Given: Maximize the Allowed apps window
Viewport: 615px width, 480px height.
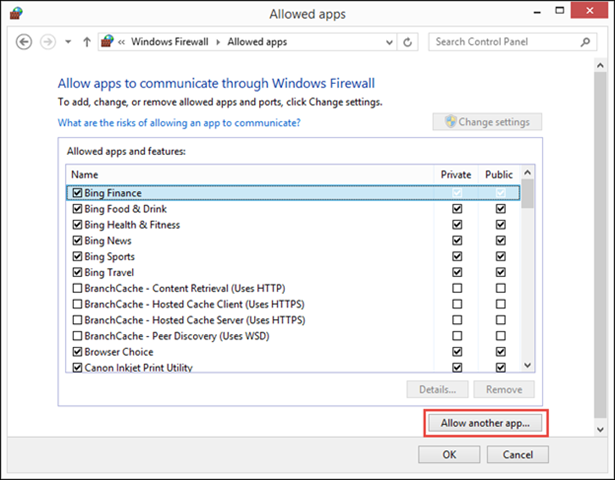Looking at the screenshot, I should pyautogui.click(x=560, y=11).
